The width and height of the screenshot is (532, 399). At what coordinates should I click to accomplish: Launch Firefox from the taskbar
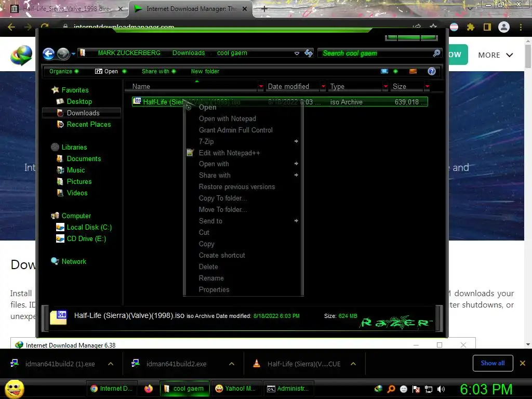(x=148, y=389)
